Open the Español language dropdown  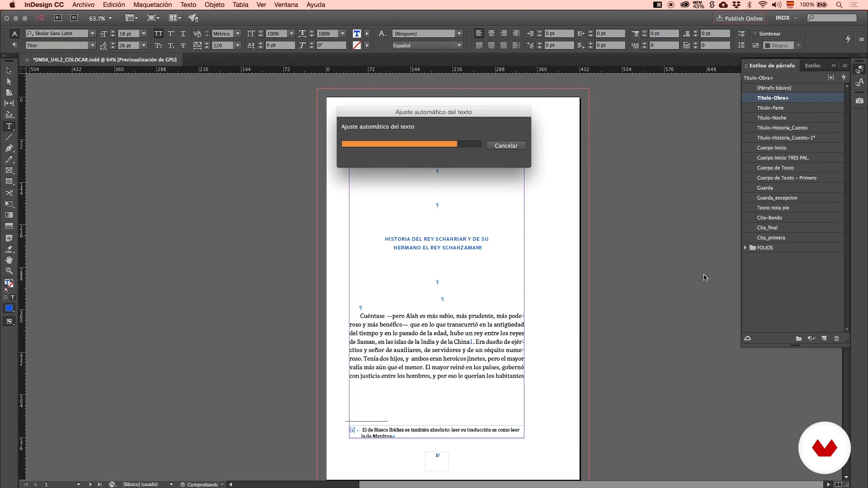coord(459,45)
